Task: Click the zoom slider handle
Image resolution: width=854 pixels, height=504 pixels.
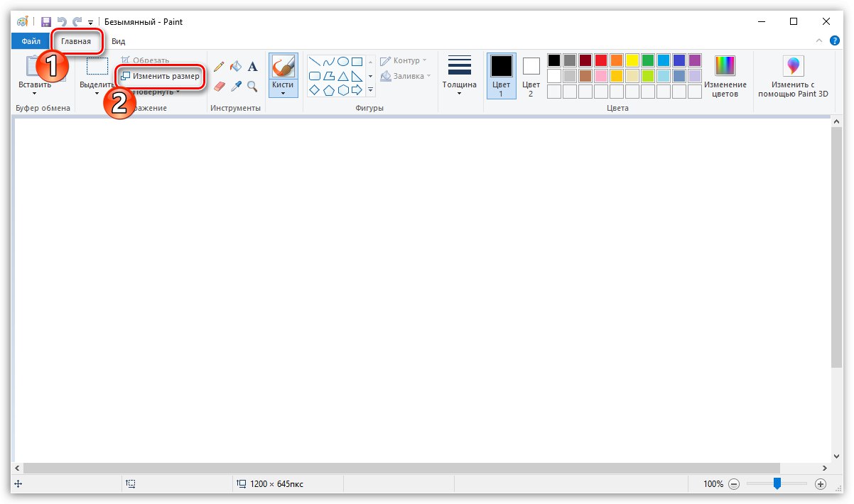Action: [x=777, y=483]
